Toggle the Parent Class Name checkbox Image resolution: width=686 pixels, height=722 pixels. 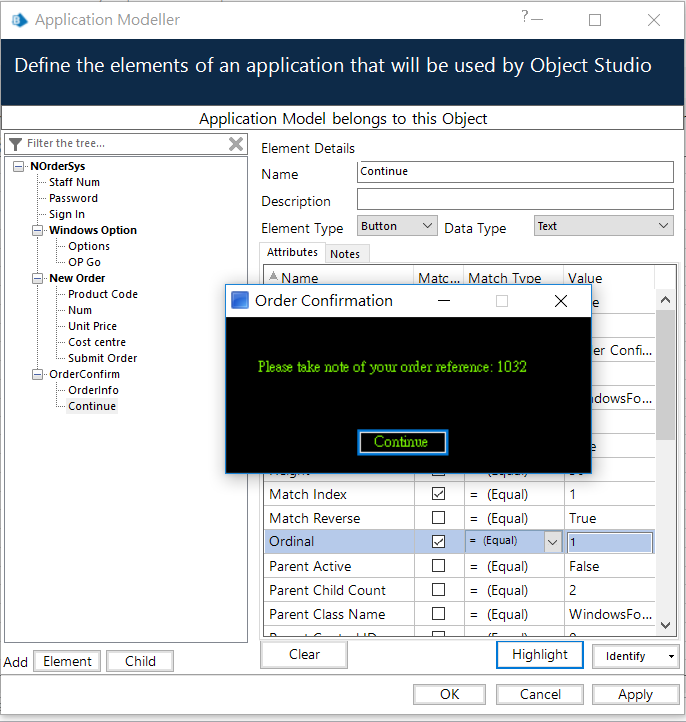point(438,613)
